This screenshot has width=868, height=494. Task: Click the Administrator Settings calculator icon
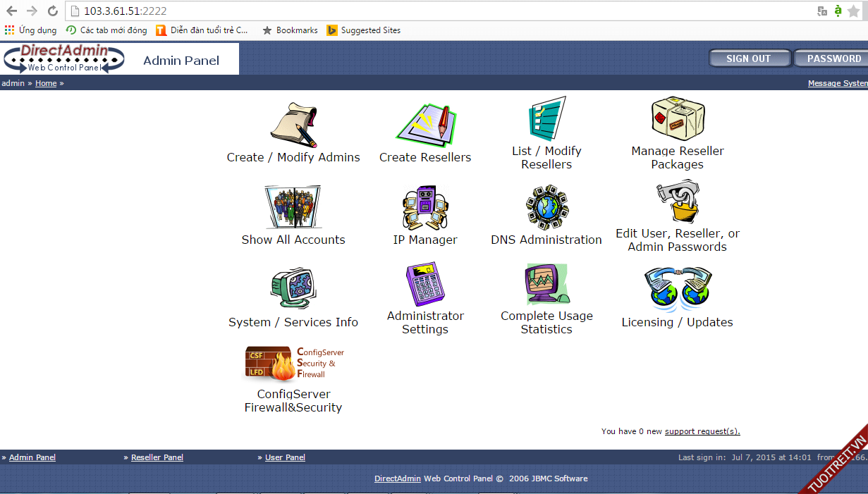click(x=425, y=284)
